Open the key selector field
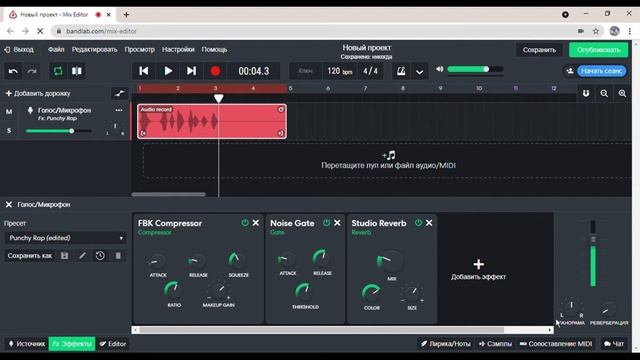 click(306, 71)
